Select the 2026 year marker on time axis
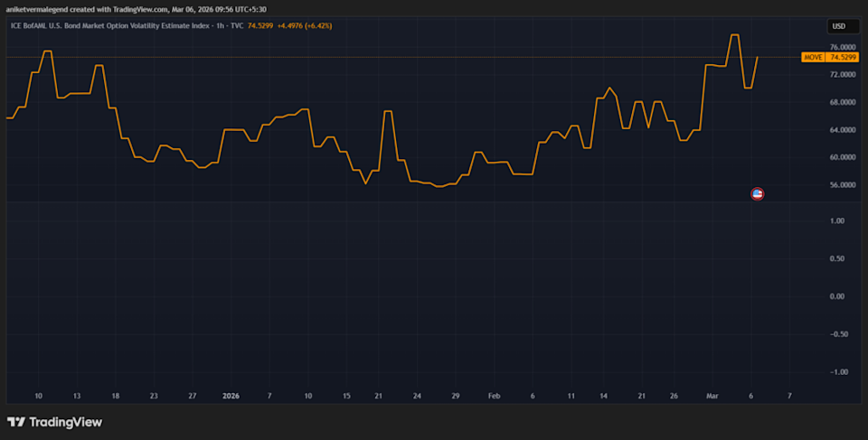The image size is (868, 440). pyautogui.click(x=231, y=396)
